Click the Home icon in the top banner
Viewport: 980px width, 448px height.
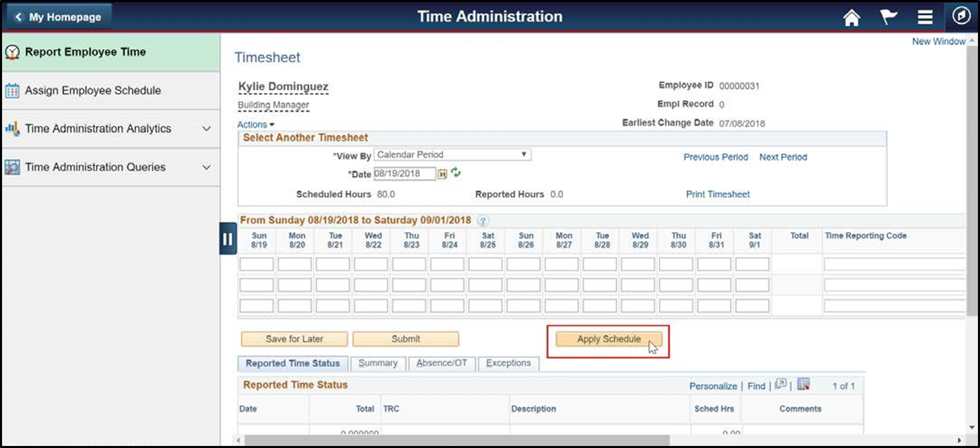point(852,17)
